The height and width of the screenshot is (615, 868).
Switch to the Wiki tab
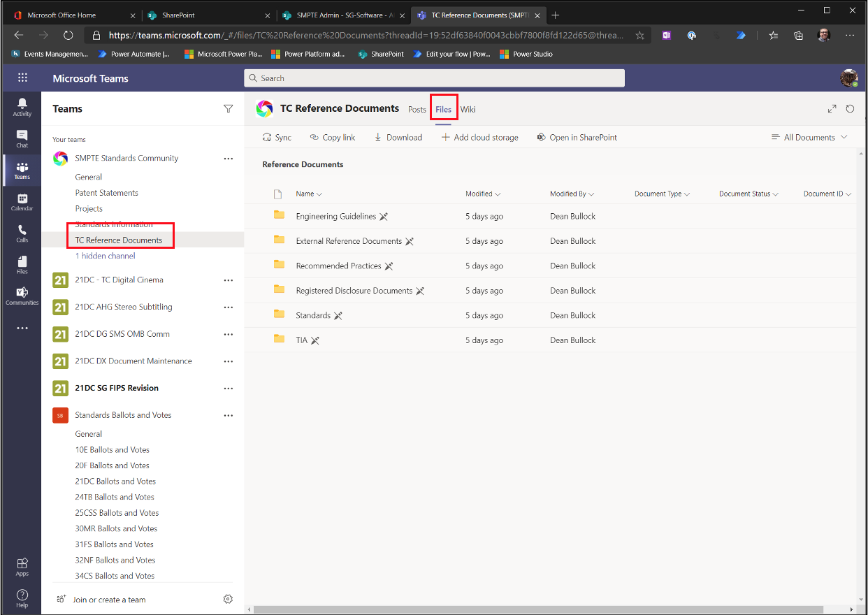pos(468,110)
